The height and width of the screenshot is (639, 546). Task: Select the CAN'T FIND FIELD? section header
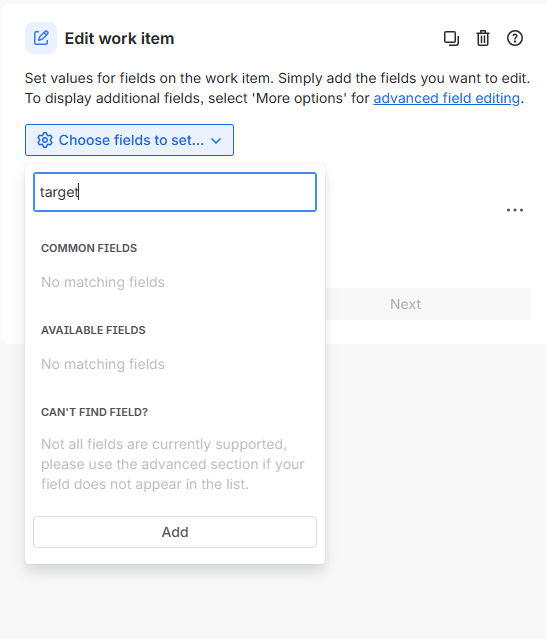tap(95, 412)
